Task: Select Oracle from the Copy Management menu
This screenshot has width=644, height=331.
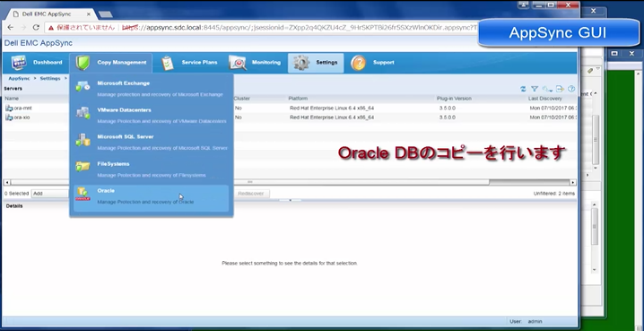Action: 152,198
